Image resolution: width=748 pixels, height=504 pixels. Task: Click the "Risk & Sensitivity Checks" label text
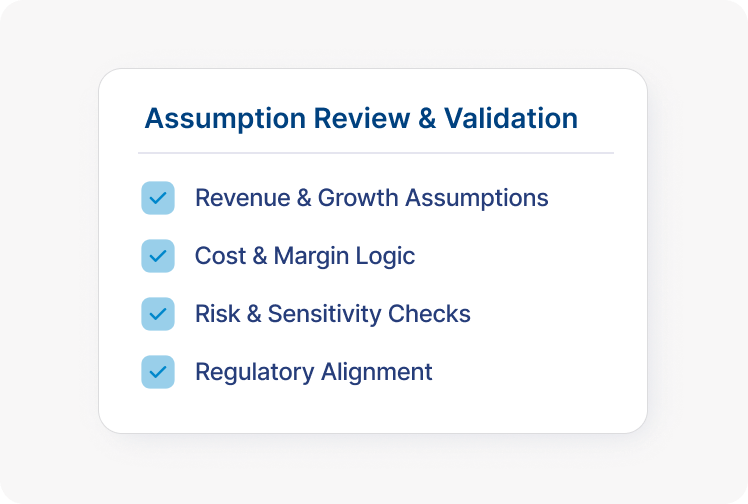click(x=332, y=314)
